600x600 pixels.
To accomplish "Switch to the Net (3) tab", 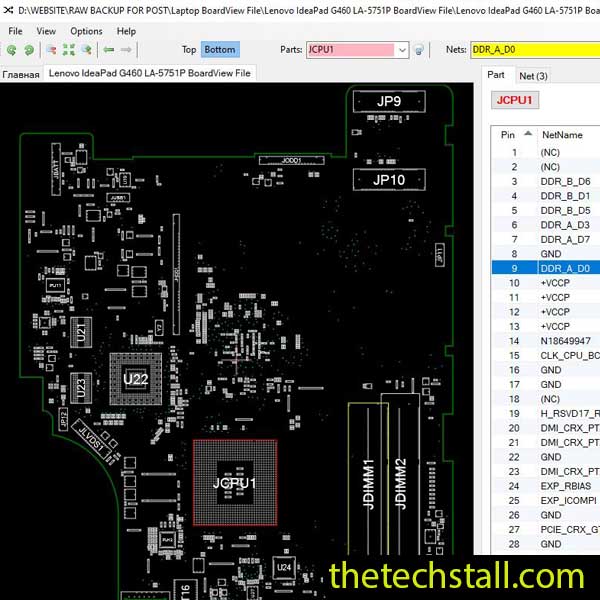I will click(532, 75).
